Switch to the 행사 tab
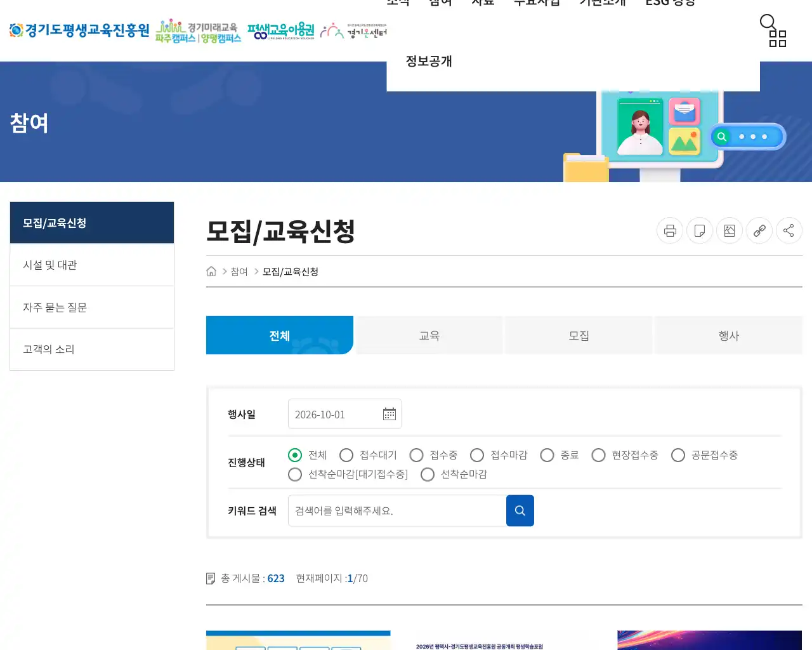The height and width of the screenshot is (650, 812). point(729,335)
